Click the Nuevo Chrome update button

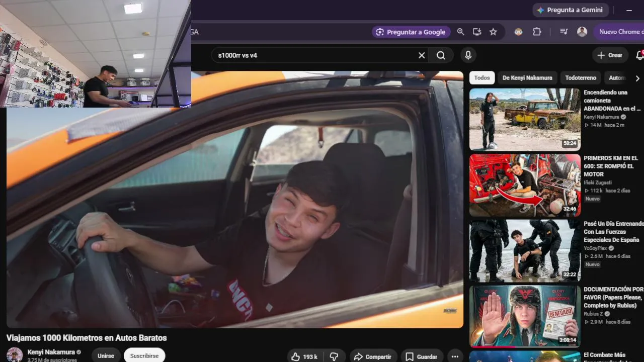tap(620, 32)
